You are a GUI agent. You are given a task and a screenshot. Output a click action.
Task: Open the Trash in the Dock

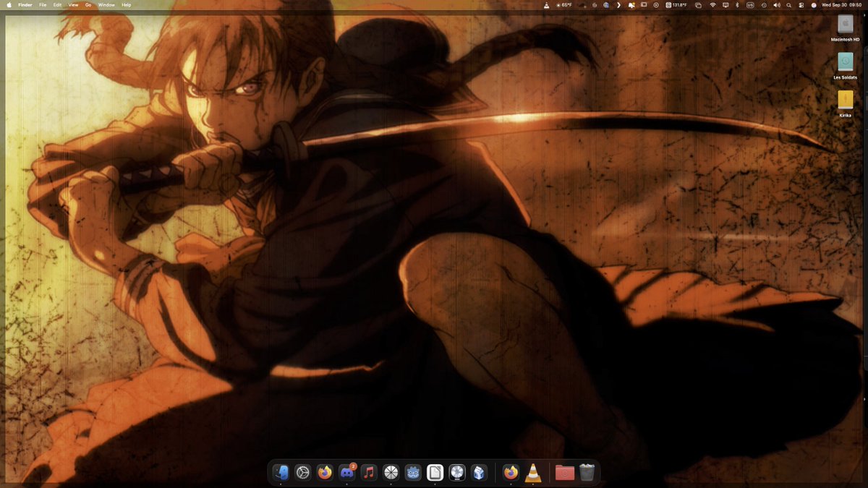(587, 473)
